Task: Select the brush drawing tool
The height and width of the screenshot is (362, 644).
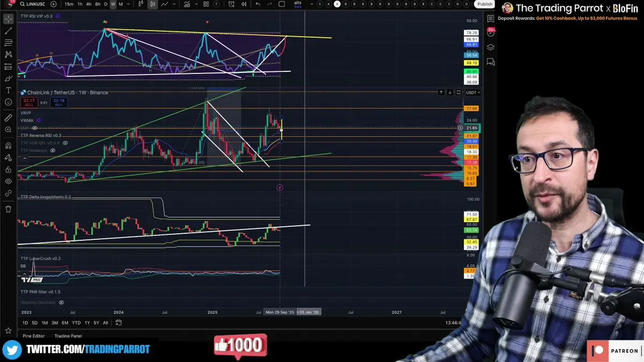Action: click(8, 78)
